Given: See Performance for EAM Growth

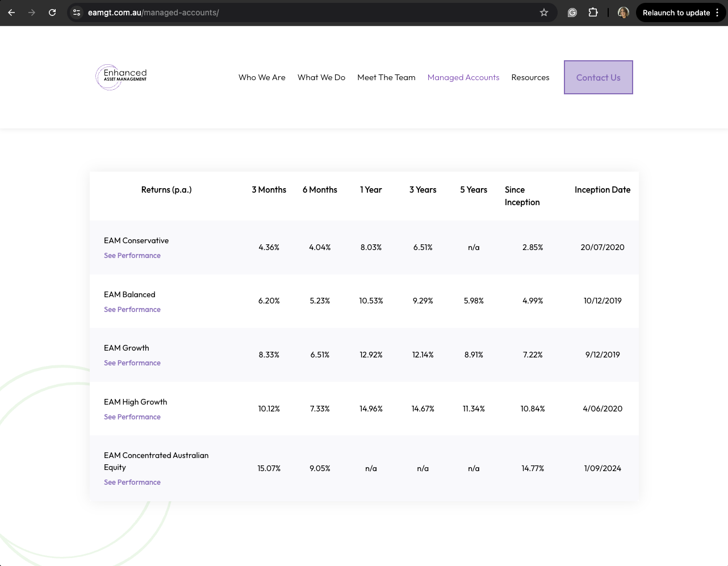Looking at the screenshot, I should 132,363.
